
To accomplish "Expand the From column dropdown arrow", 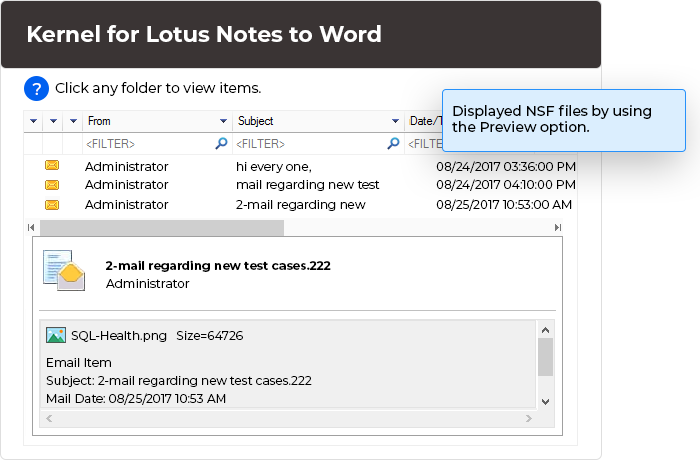I will tap(223, 121).
